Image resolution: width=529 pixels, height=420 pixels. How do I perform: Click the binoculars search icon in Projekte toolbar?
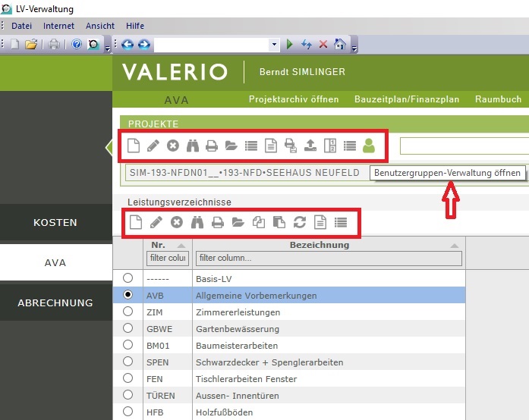point(194,146)
